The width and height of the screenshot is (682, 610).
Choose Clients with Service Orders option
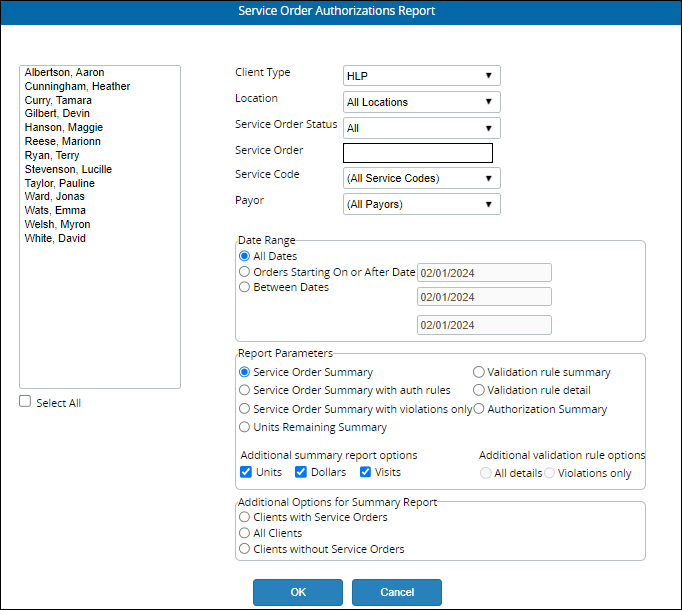[x=244, y=517]
